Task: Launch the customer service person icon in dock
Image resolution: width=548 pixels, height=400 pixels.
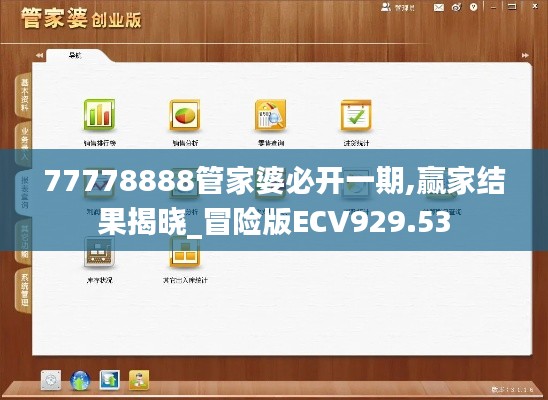Action: (139, 380)
